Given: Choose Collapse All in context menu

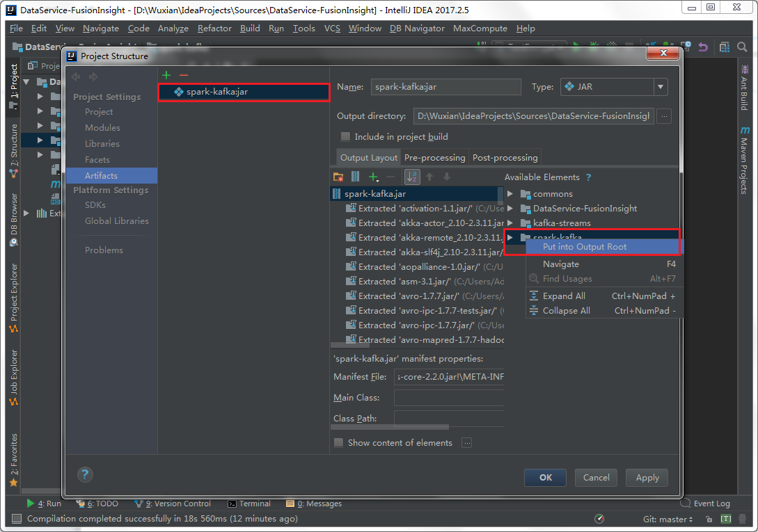Looking at the screenshot, I should point(604,311).
